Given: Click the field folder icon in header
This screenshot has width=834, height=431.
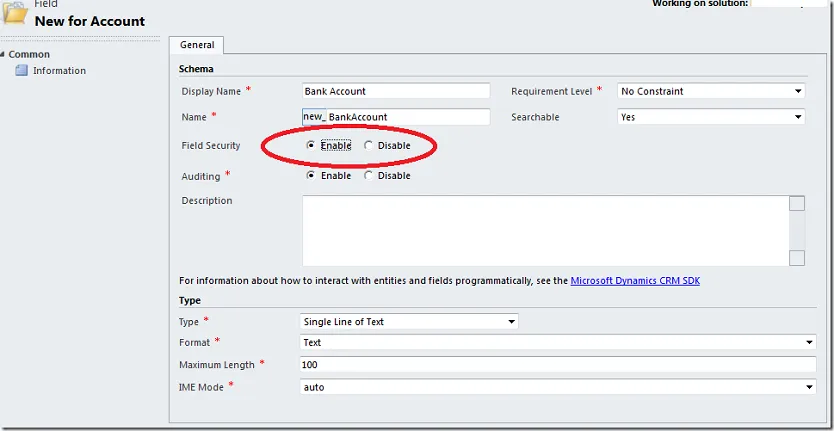Looking at the screenshot, I should pos(15,12).
